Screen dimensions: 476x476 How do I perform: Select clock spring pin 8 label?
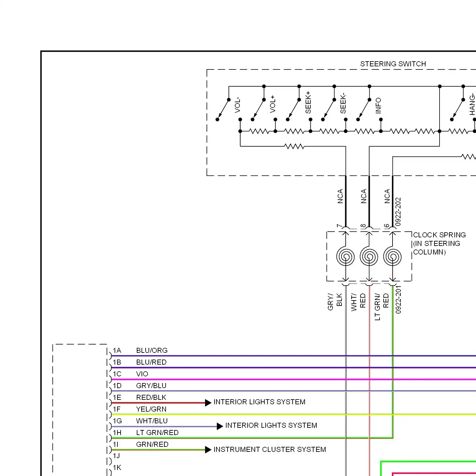click(363, 226)
